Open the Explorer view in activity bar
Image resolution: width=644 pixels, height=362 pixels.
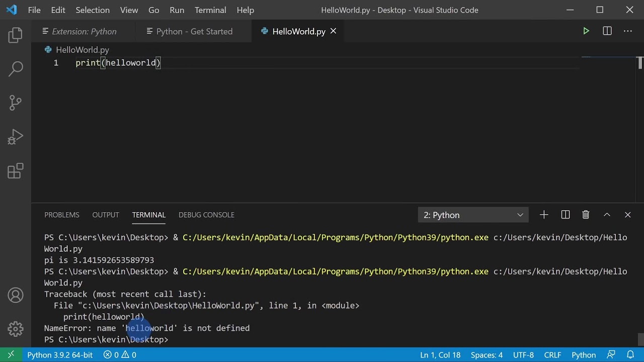(16, 35)
